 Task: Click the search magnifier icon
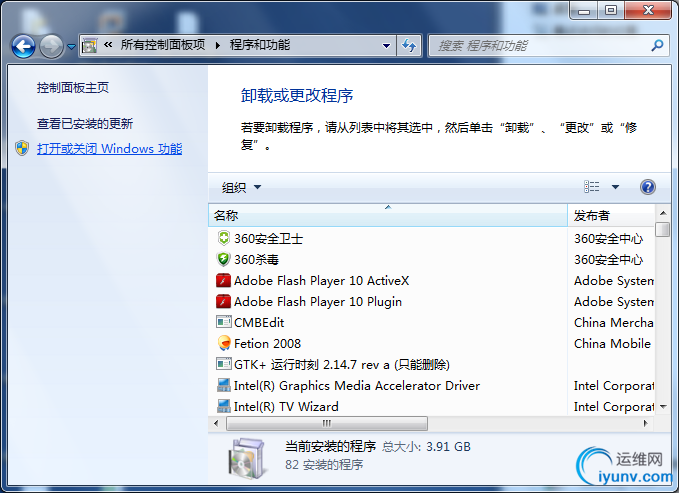click(x=657, y=45)
